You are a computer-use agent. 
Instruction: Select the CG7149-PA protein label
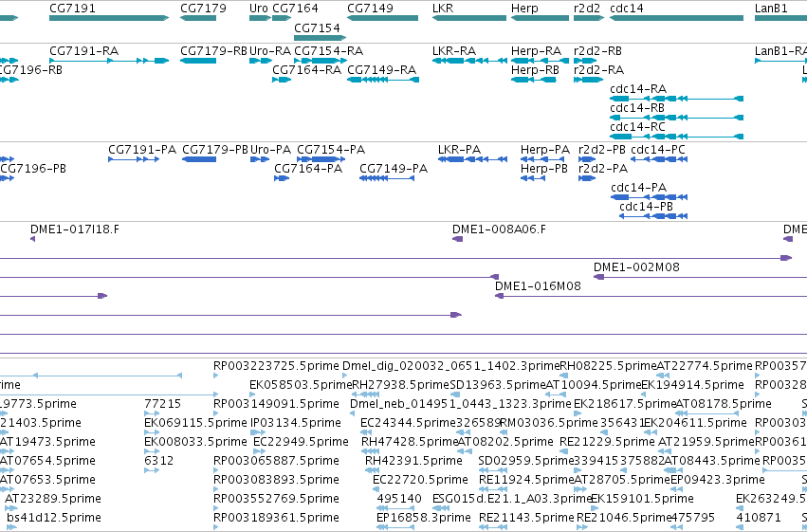394,169
